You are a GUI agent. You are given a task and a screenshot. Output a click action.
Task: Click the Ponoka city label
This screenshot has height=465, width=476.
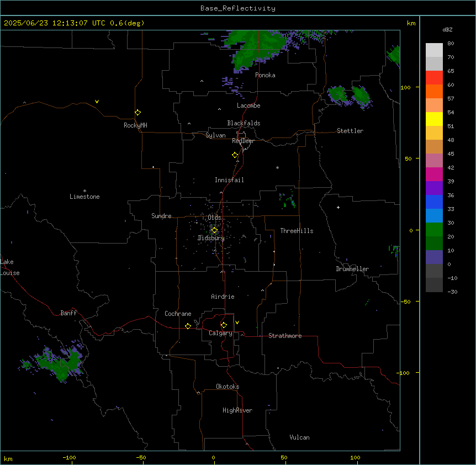pyautogui.click(x=265, y=75)
